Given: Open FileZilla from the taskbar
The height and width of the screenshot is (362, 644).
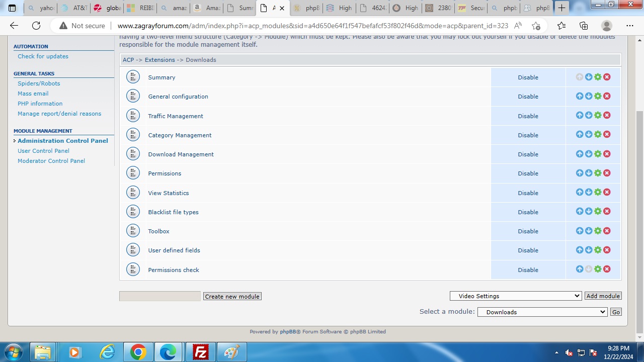Looking at the screenshot, I should pyautogui.click(x=201, y=352).
